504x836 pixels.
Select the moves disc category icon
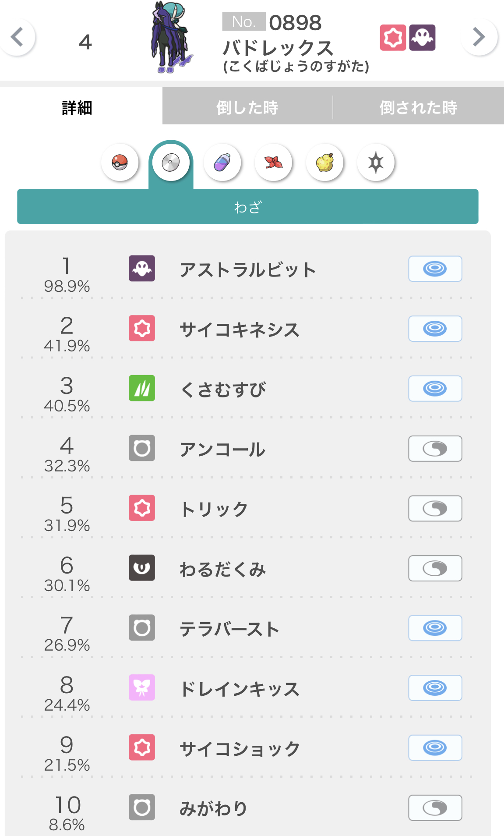coord(171,163)
